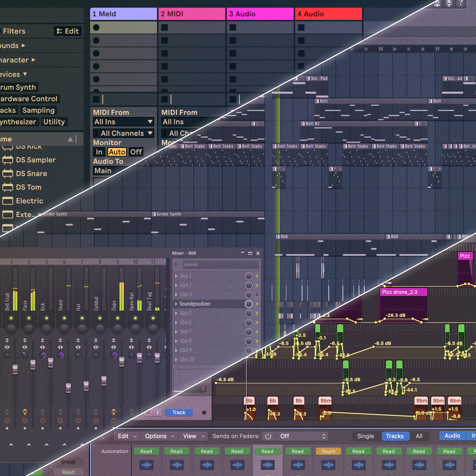Click the Electric instrument icon in browser

pyautogui.click(x=8, y=201)
